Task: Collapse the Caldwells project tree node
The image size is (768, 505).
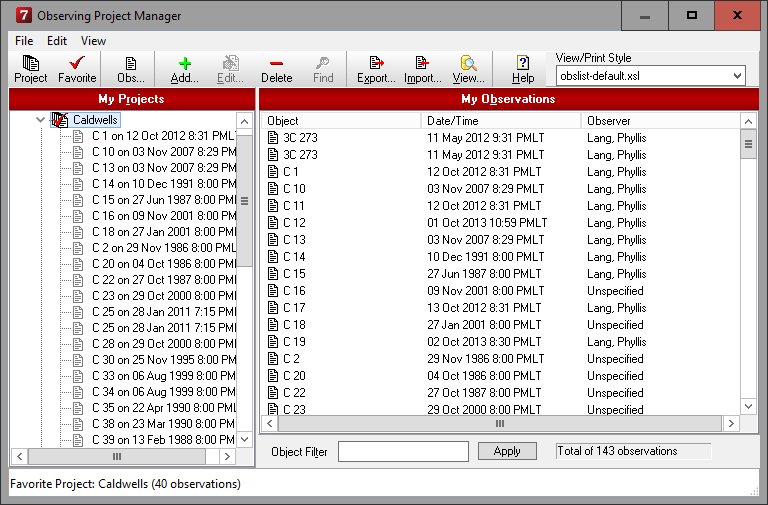Action: (x=40, y=120)
